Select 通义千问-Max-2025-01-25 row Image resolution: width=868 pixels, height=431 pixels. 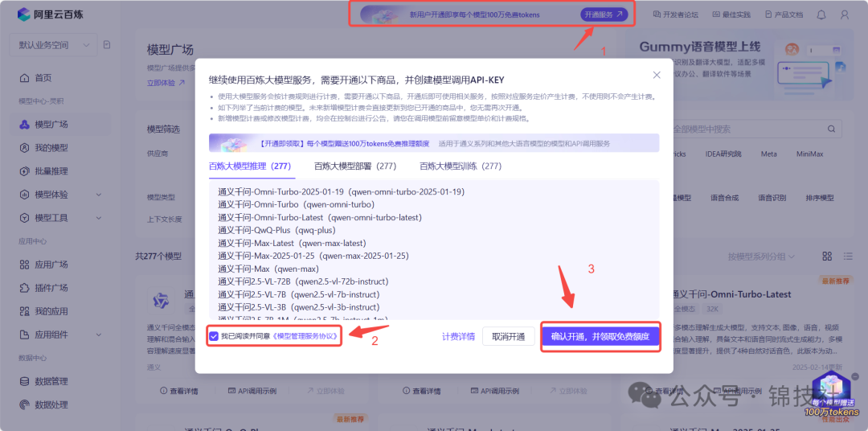(313, 256)
